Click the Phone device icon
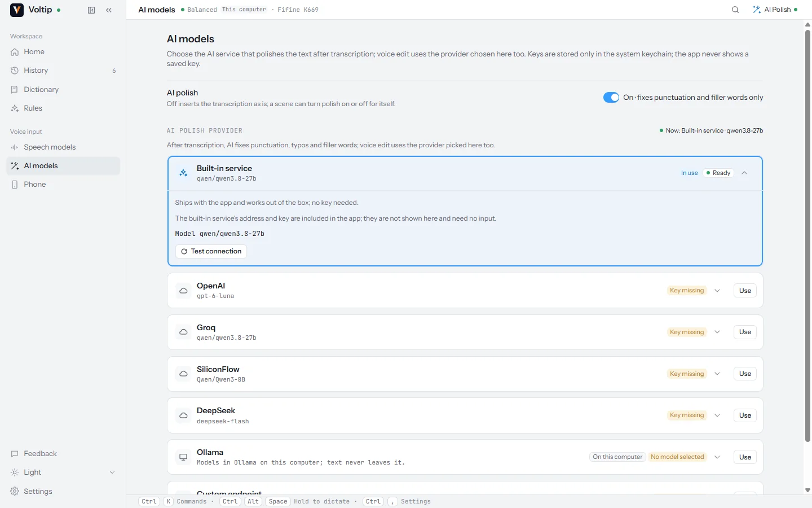This screenshot has width=812, height=508. pos(15,185)
